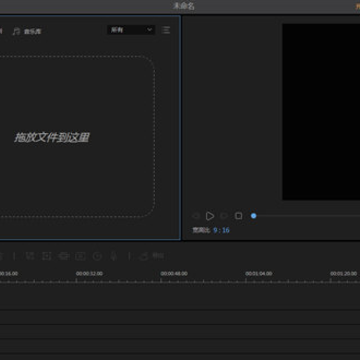360x360 pixels.
Task: Click the black preview canvas
Action: [321, 112]
